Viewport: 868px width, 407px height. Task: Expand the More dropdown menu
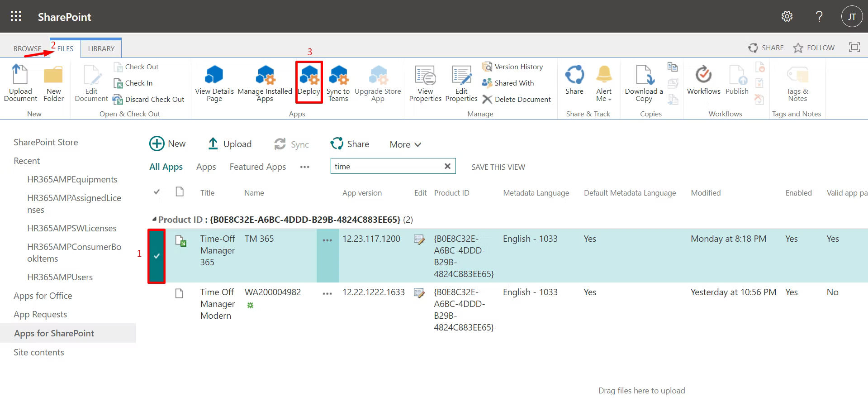[x=405, y=144]
